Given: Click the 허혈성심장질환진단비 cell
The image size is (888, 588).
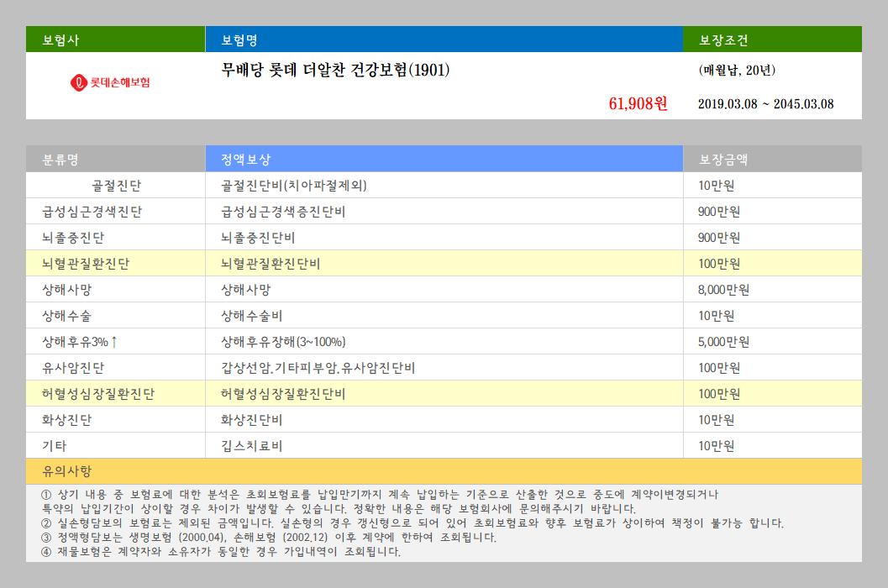Looking at the screenshot, I should click(444, 394).
